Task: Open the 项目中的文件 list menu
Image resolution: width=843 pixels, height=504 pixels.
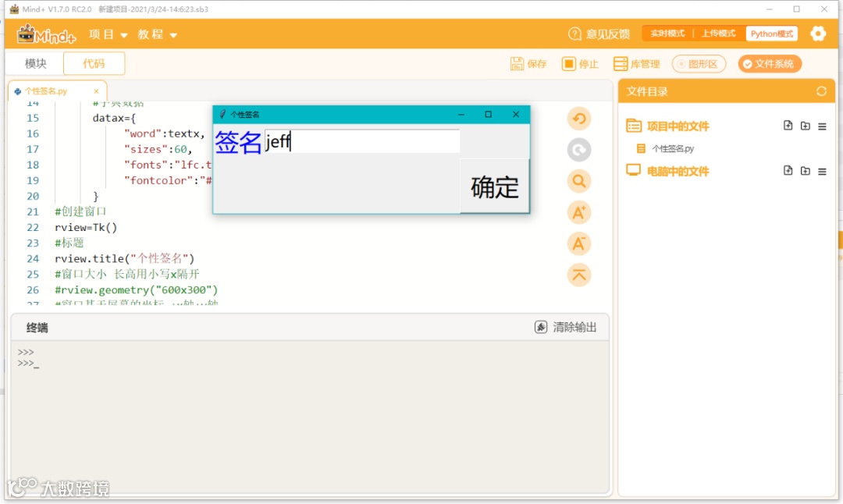Action: [x=822, y=127]
